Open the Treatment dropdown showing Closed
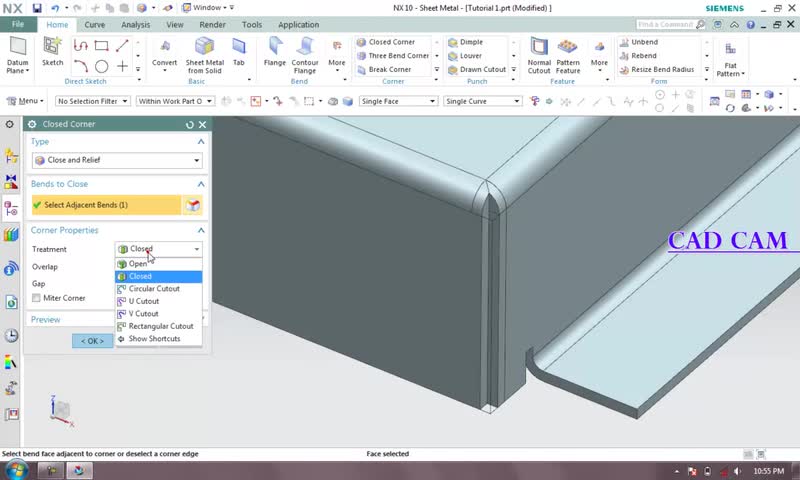This screenshot has height=480, width=800. [159, 249]
